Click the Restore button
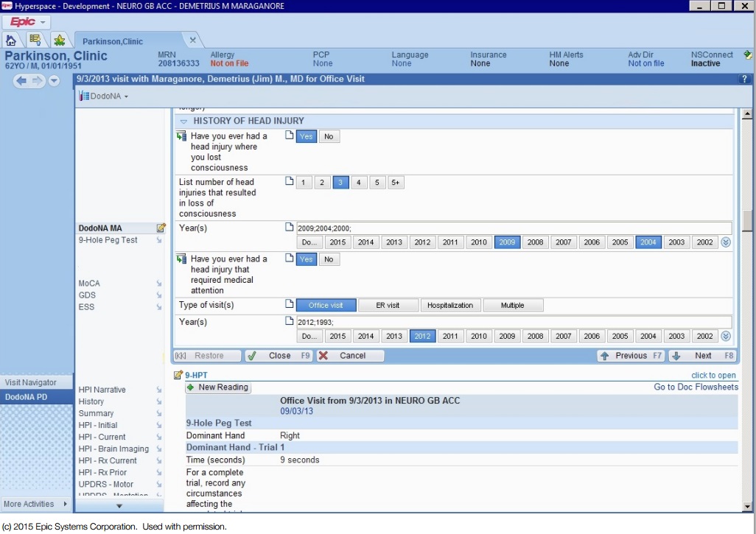The image size is (756, 534). click(207, 356)
